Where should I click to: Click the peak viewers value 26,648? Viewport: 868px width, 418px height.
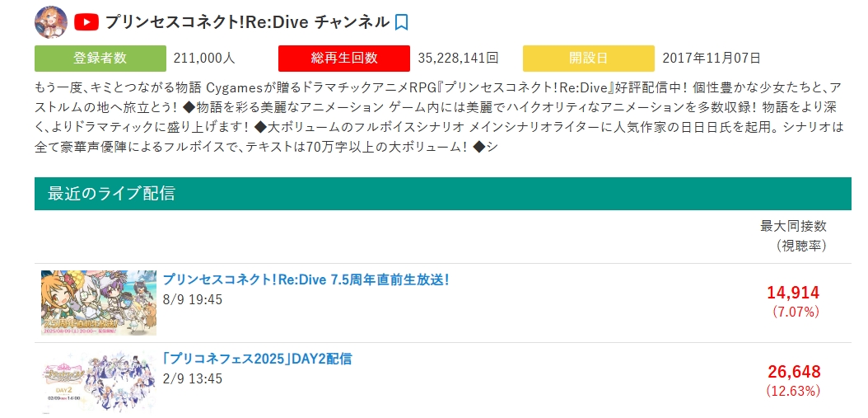(x=794, y=372)
